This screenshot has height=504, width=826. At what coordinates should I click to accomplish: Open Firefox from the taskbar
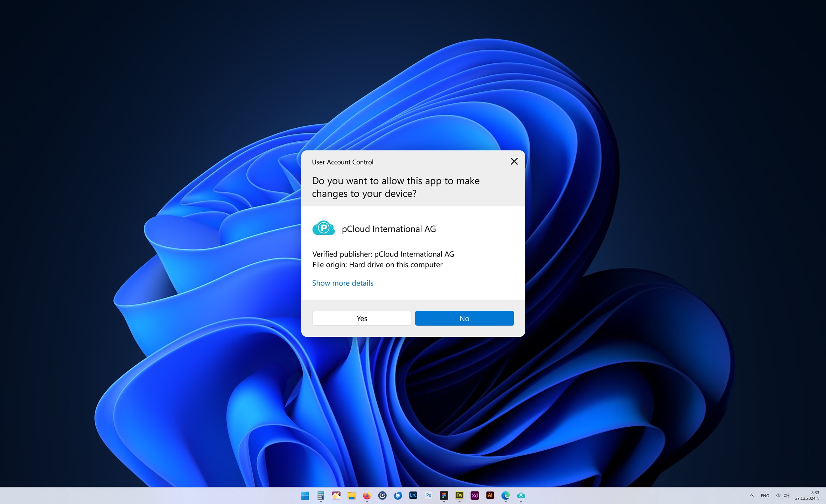366,496
